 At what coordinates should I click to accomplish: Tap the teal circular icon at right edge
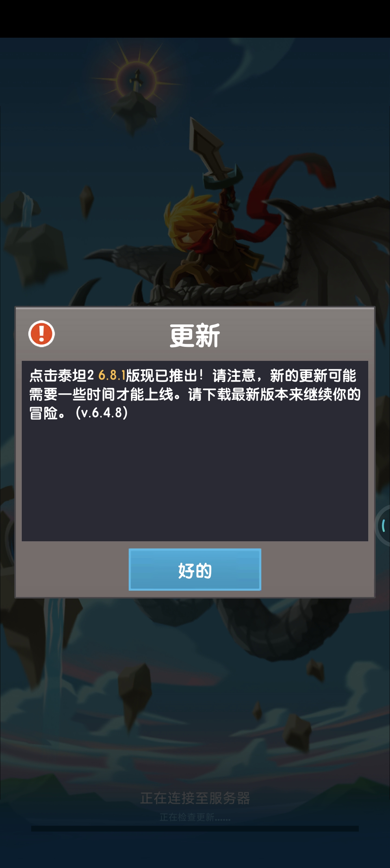383,526
